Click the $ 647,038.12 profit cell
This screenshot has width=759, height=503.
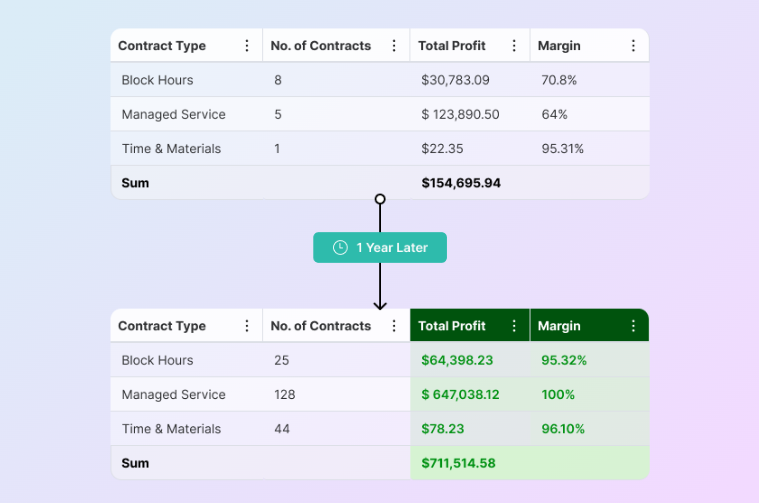pos(460,395)
